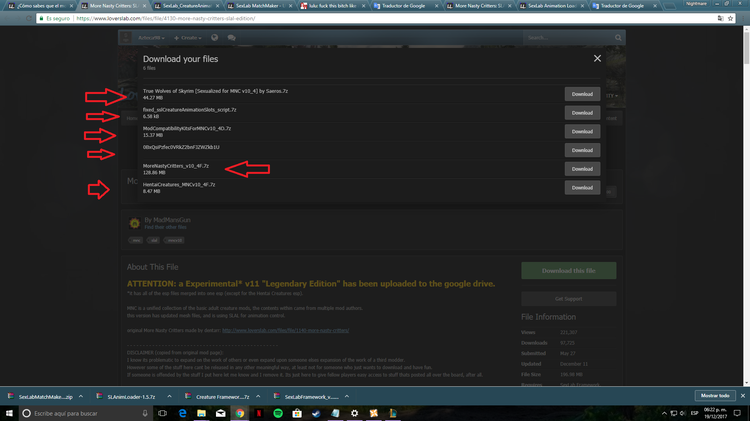This screenshot has height=421, width=750.
Task: Open downloaded Creature Framewor...7z file
Action: tap(218, 397)
